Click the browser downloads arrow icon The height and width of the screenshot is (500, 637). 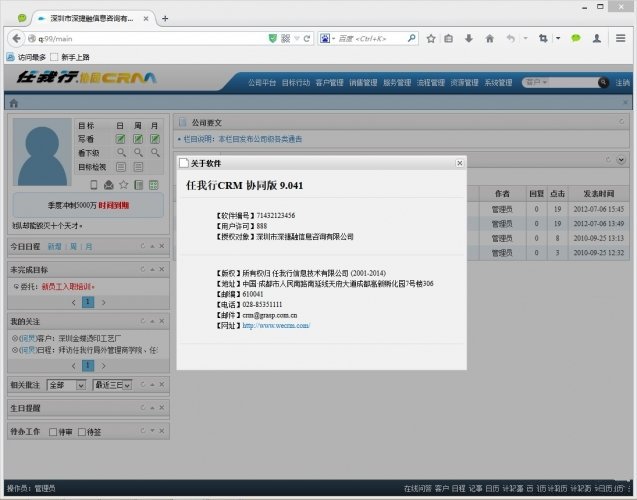[x=469, y=38]
